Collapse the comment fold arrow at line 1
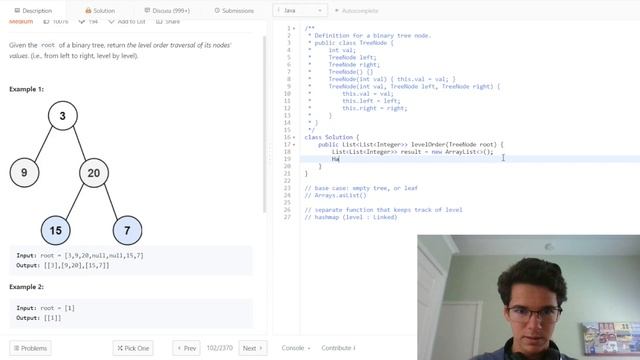Viewport: 640px width, 360px height. [294, 29]
